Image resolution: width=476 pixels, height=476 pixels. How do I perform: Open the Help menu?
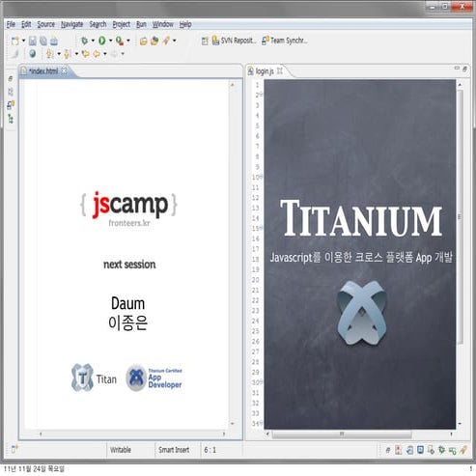click(x=185, y=24)
